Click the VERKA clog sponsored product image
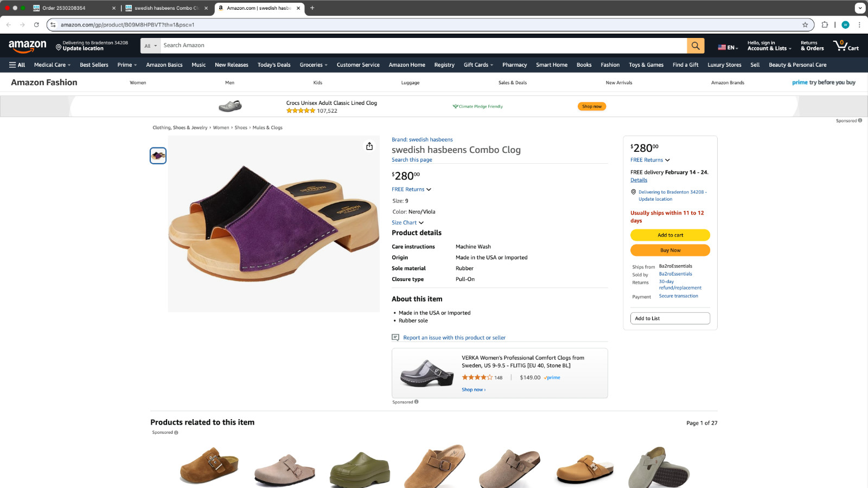Screen dimensions: 868x488 coord(427,373)
